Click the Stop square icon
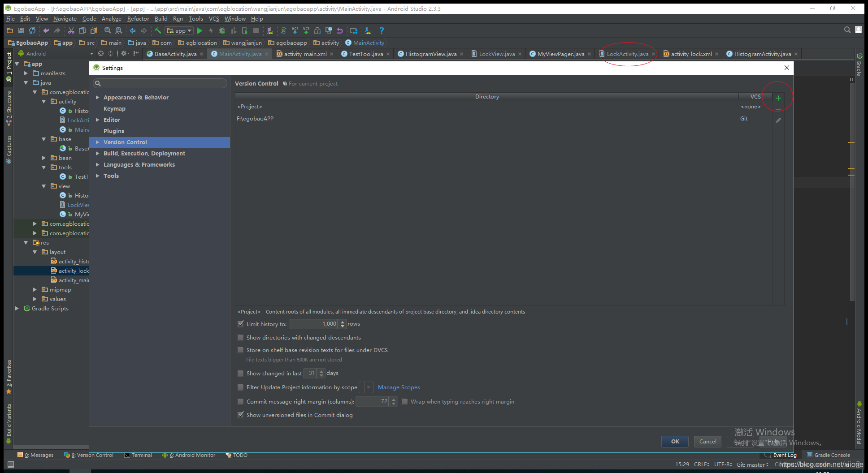 (x=256, y=30)
